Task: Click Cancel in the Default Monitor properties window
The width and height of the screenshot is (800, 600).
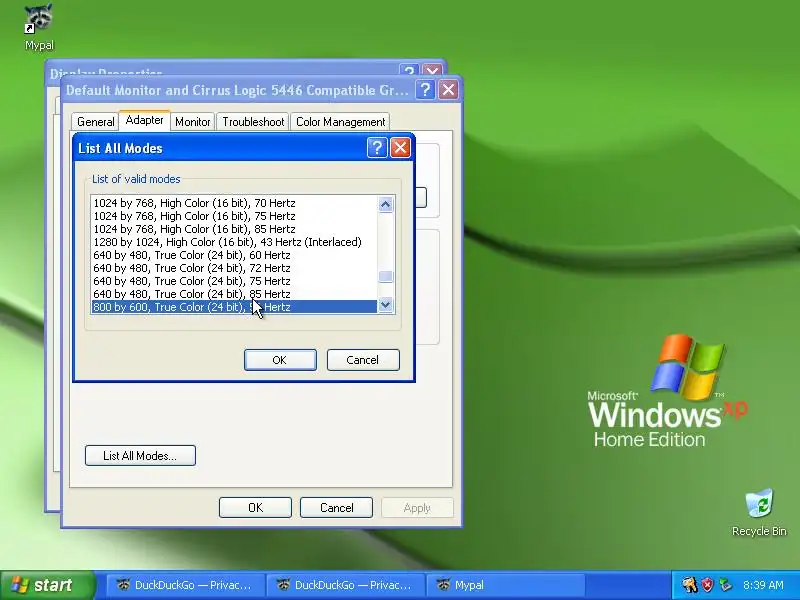Action: 336,508
